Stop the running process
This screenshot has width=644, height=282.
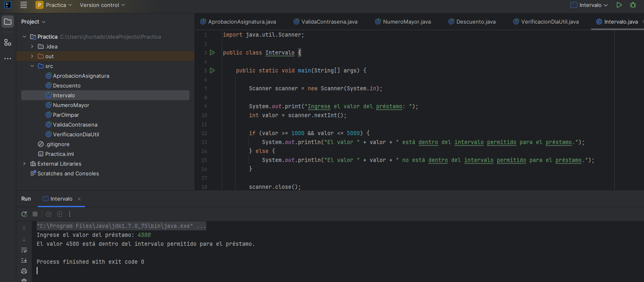click(35, 214)
